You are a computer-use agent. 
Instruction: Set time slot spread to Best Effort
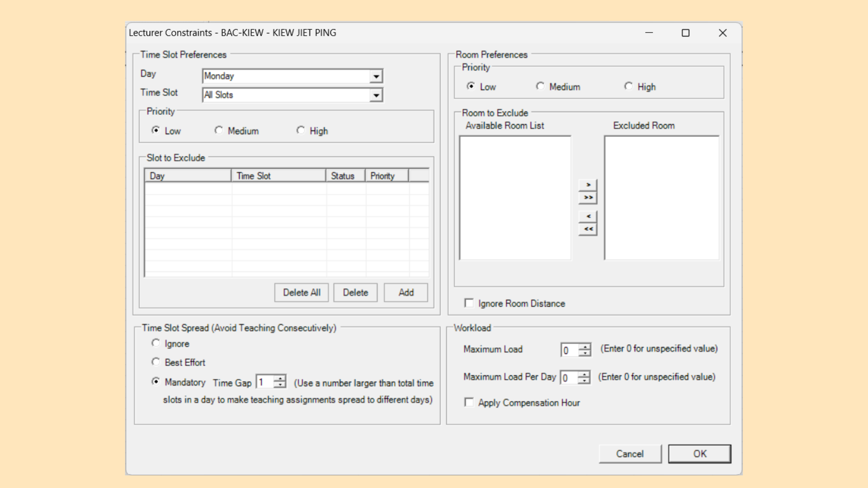[x=156, y=361]
